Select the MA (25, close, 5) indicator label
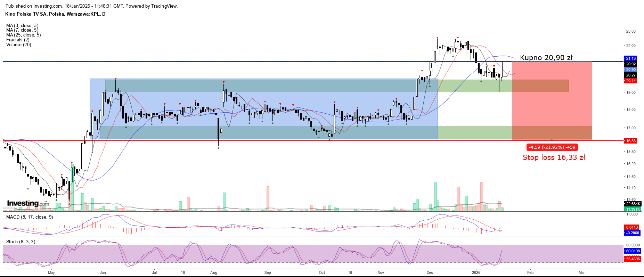This screenshot has height=277, width=644. [23, 35]
